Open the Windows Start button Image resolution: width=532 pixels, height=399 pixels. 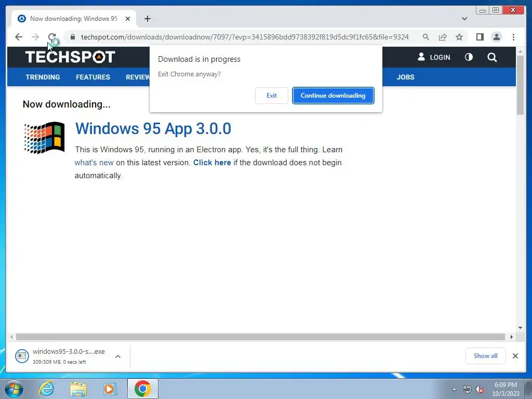coord(14,389)
